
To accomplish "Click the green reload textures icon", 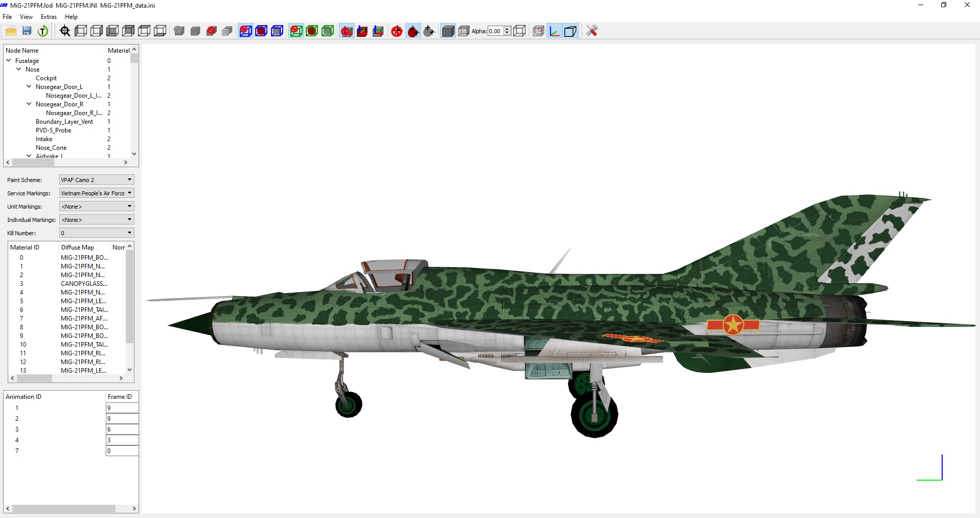I will coord(43,31).
